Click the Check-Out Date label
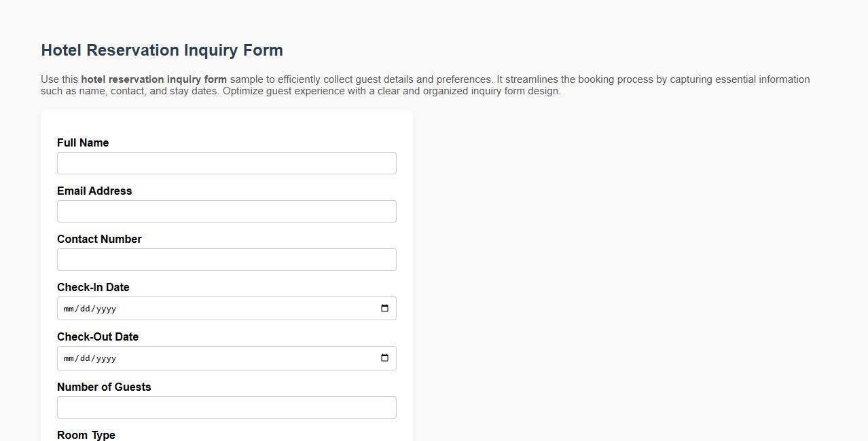 pyautogui.click(x=98, y=337)
